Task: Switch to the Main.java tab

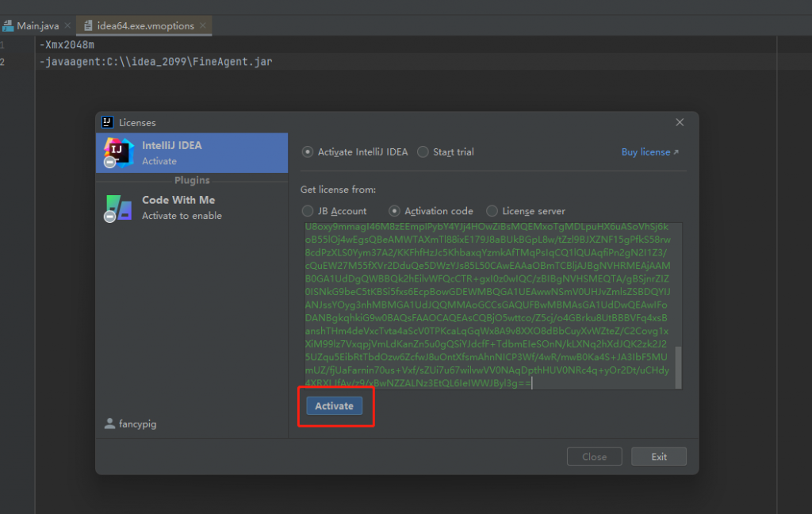Action: (37, 25)
